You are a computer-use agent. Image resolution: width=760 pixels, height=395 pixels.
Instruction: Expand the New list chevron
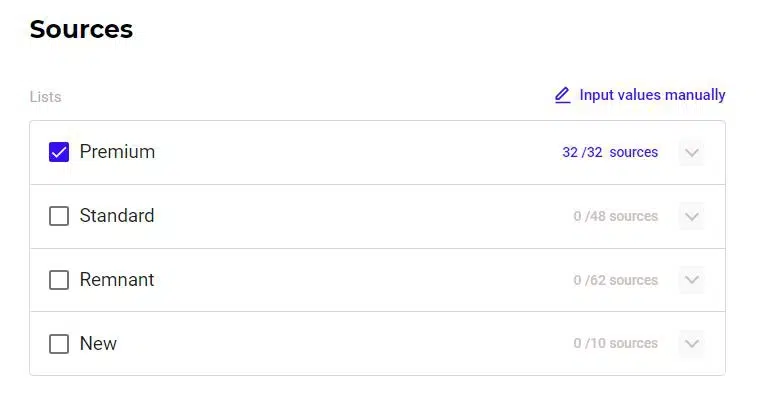click(x=692, y=344)
